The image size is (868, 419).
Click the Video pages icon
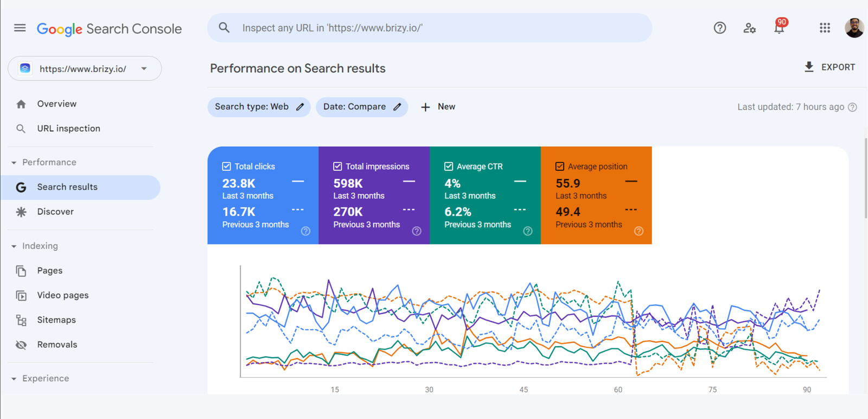tap(21, 295)
